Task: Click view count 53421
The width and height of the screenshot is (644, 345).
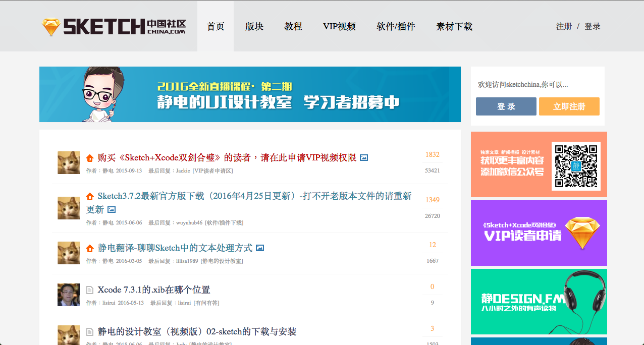Action: [433, 170]
